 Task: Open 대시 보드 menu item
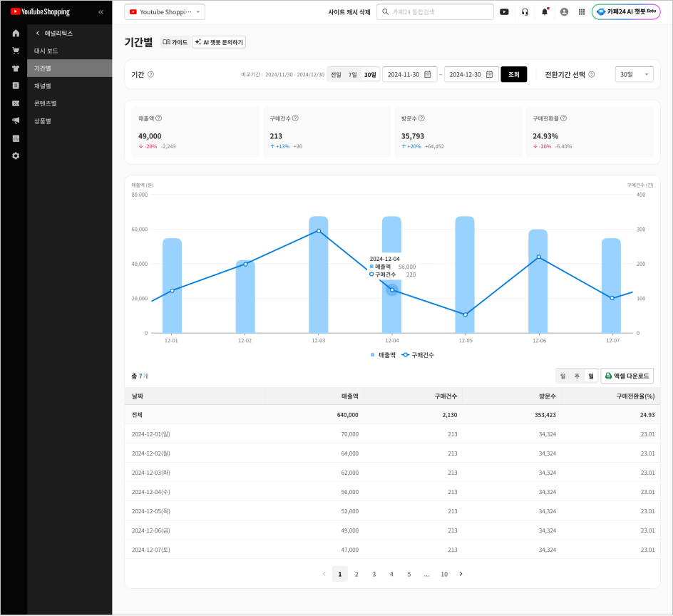(70, 51)
